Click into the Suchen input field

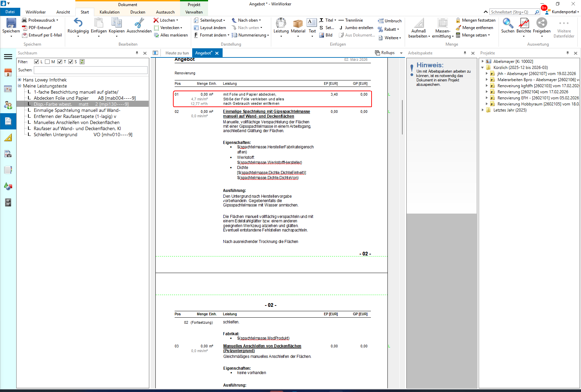pyautogui.click(x=91, y=70)
